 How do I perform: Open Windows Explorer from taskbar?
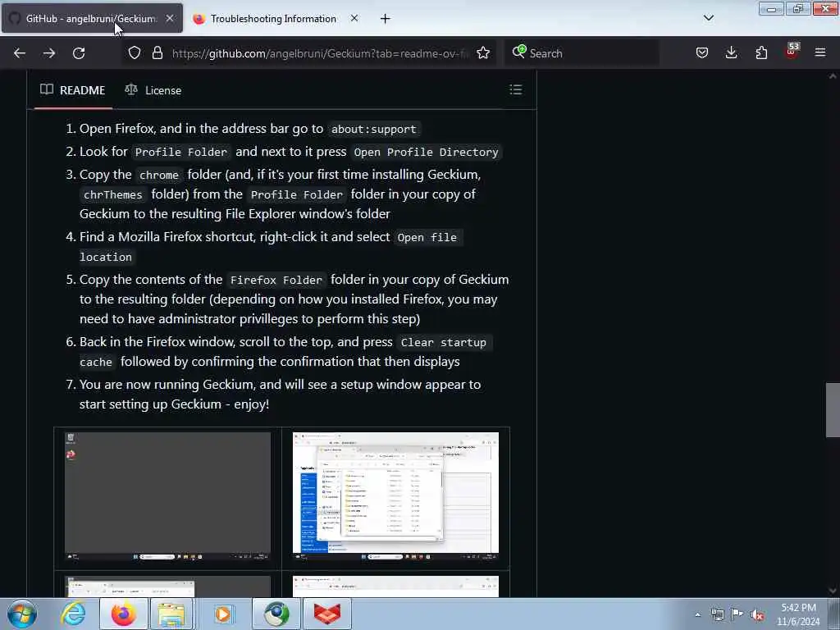pyautogui.click(x=171, y=614)
